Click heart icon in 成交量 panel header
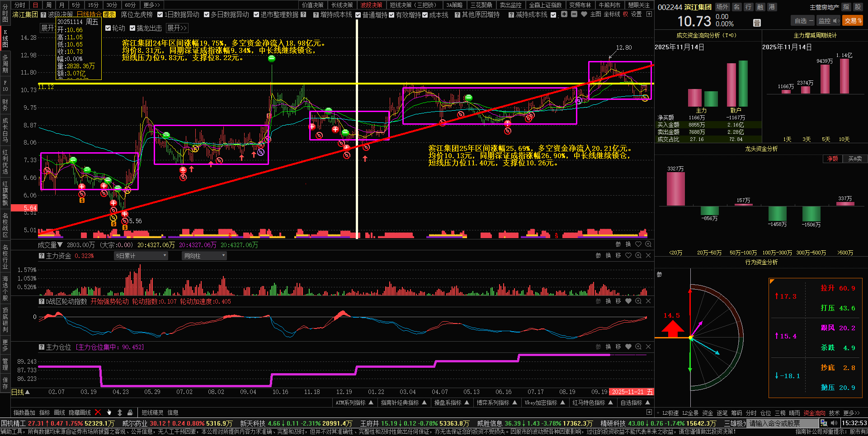 coord(638,244)
